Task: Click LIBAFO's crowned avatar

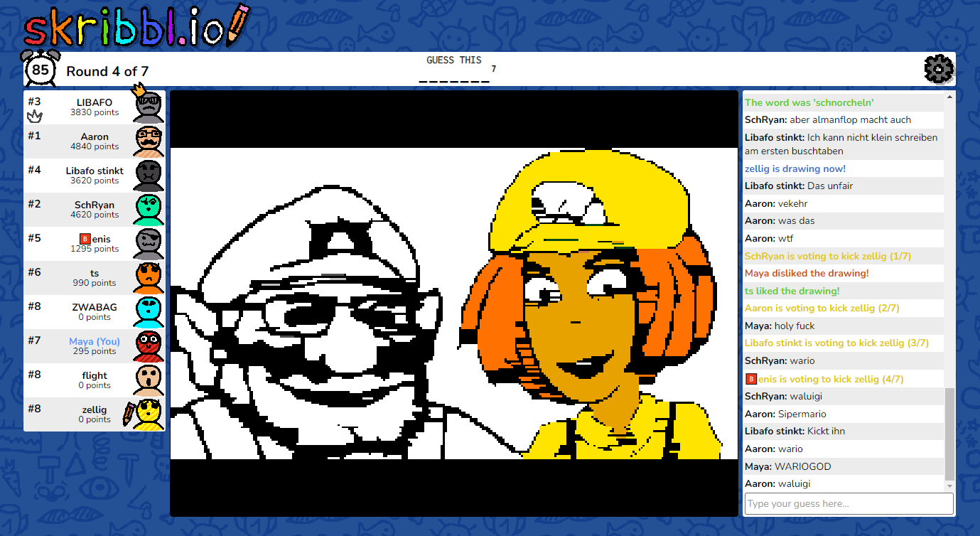Action: [x=149, y=107]
